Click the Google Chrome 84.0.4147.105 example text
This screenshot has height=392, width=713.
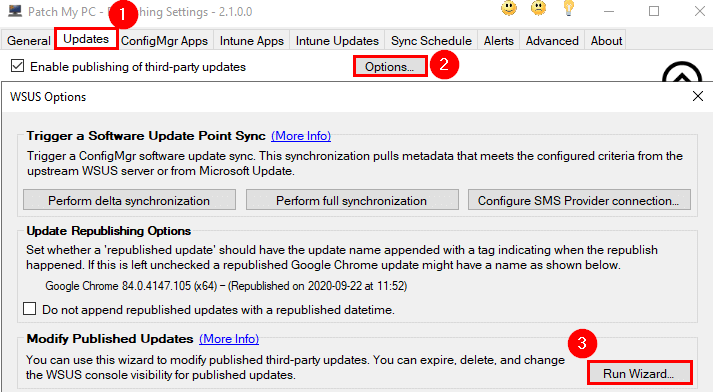226,286
